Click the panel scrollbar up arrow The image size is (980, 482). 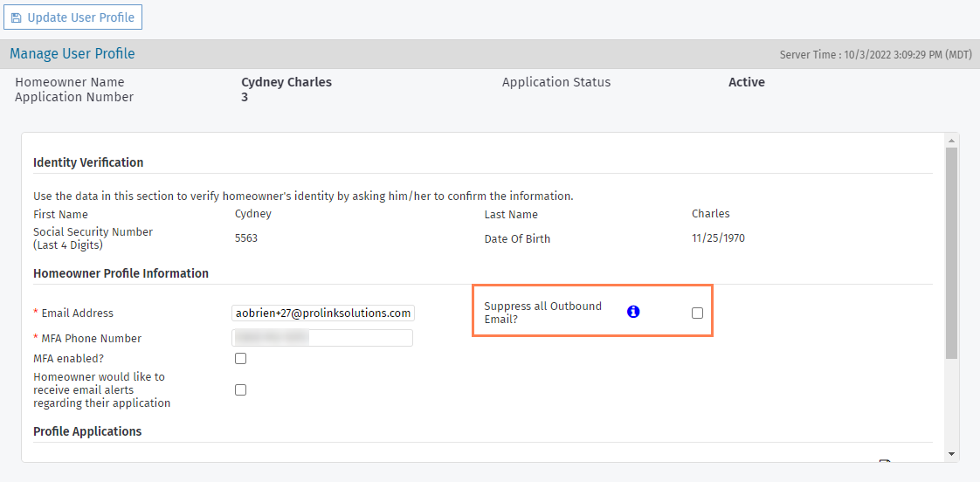951,140
